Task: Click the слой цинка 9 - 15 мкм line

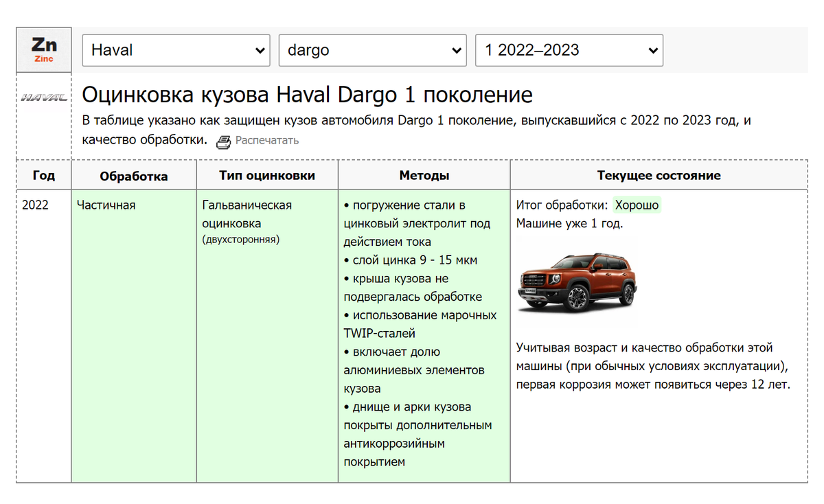Action: click(411, 260)
